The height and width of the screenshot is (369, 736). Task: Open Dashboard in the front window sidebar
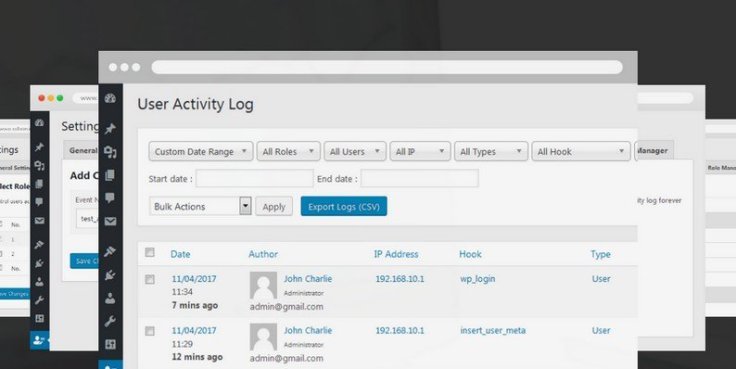coord(110,99)
